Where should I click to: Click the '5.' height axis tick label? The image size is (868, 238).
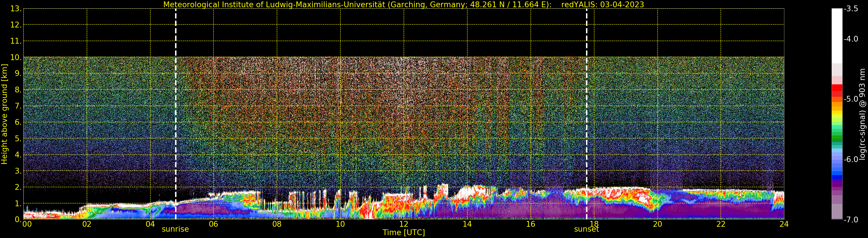pyautogui.click(x=18, y=138)
